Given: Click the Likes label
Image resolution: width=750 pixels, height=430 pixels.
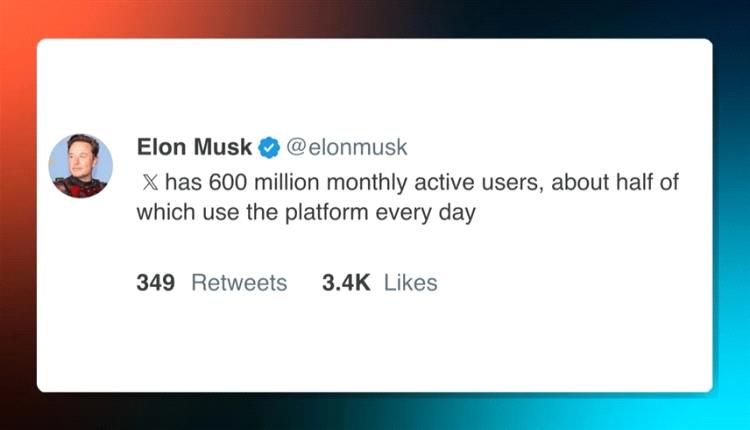Looking at the screenshot, I should click(410, 283).
